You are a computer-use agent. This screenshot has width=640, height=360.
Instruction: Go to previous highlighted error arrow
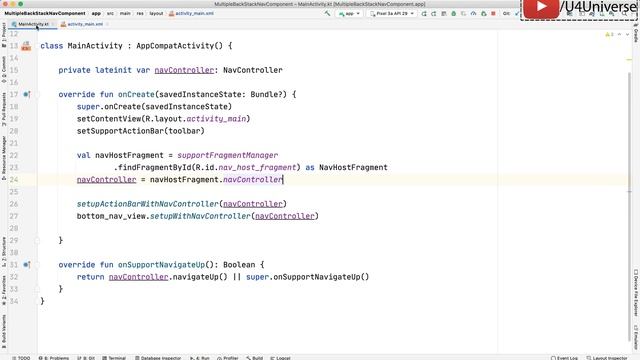click(x=620, y=35)
